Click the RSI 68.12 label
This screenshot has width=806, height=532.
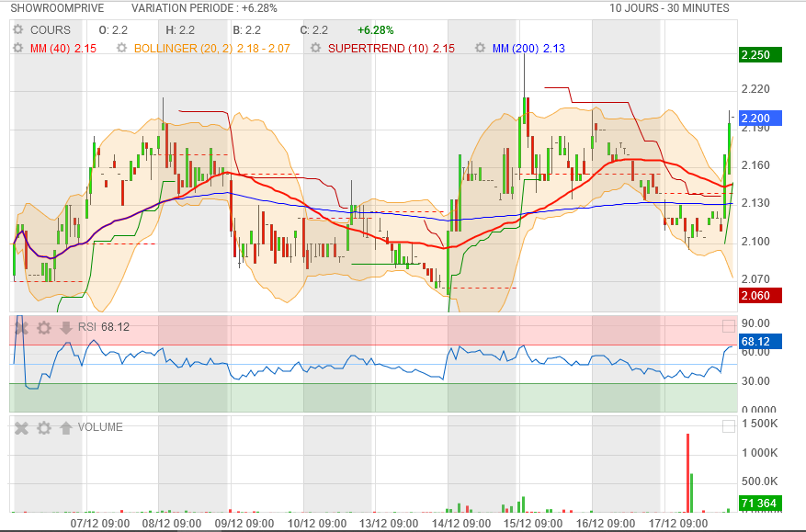point(104,327)
